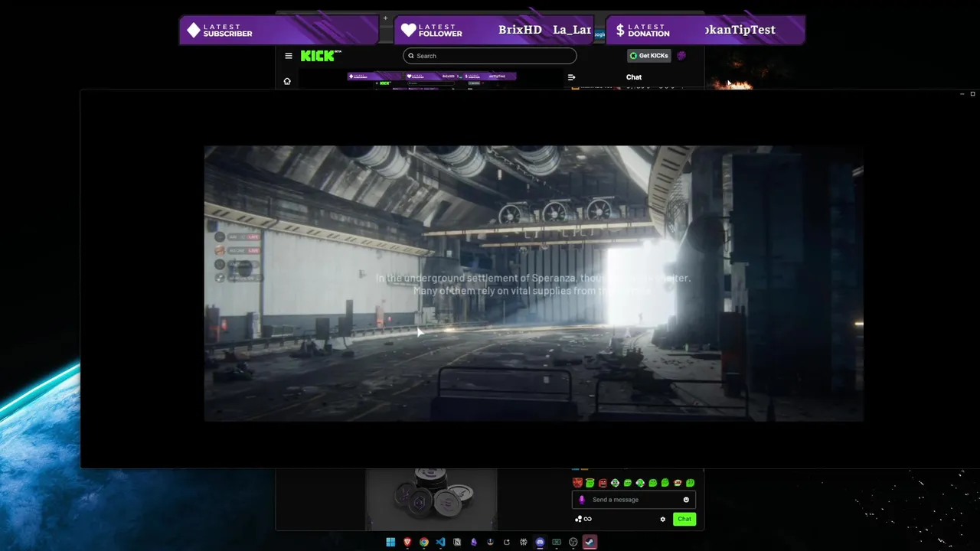Open Brave browser from taskbar
The height and width of the screenshot is (551, 980).
pos(407,542)
